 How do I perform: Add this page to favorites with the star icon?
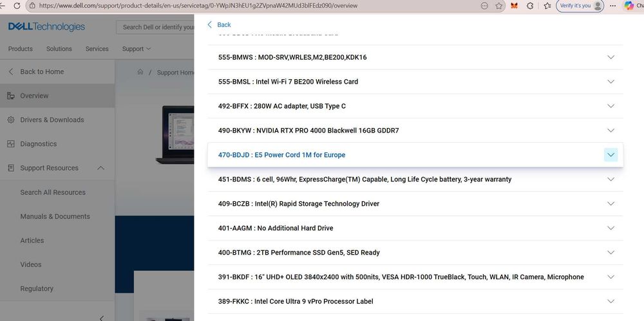(498, 6)
